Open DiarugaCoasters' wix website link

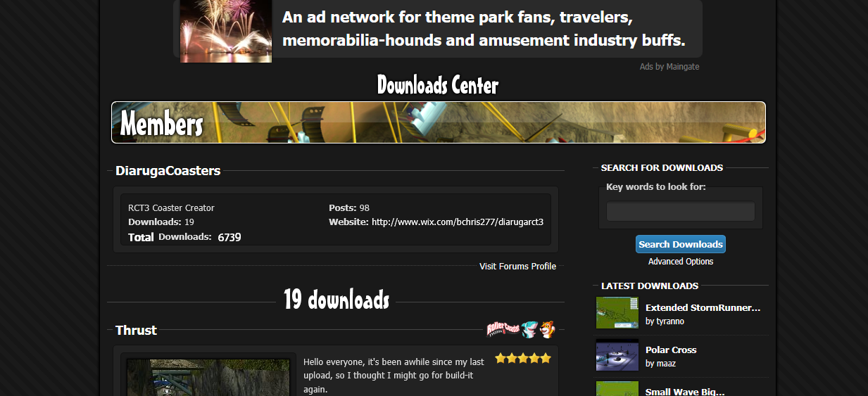(457, 222)
